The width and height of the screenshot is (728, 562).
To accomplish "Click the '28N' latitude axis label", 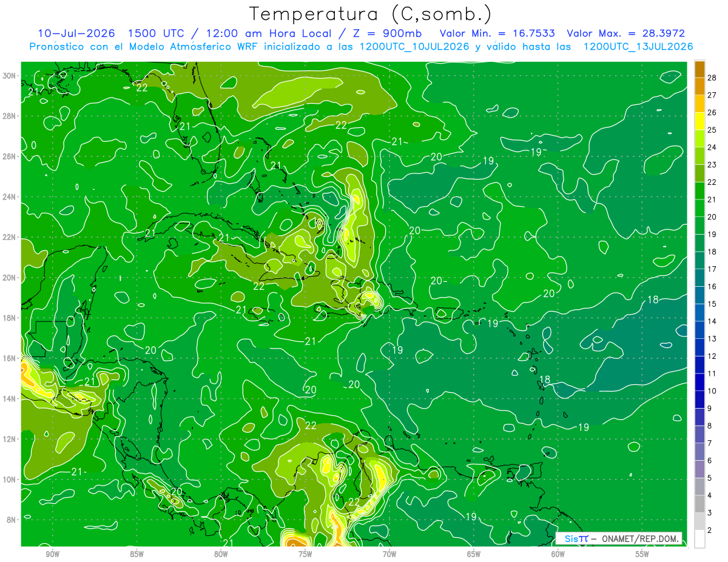I will [9, 116].
